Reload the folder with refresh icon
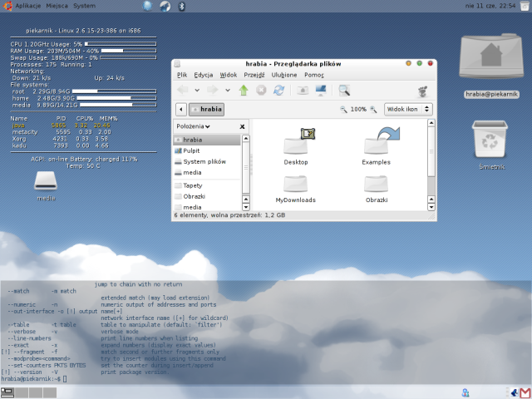This screenshot has width=532, height=399. [278, 91]
